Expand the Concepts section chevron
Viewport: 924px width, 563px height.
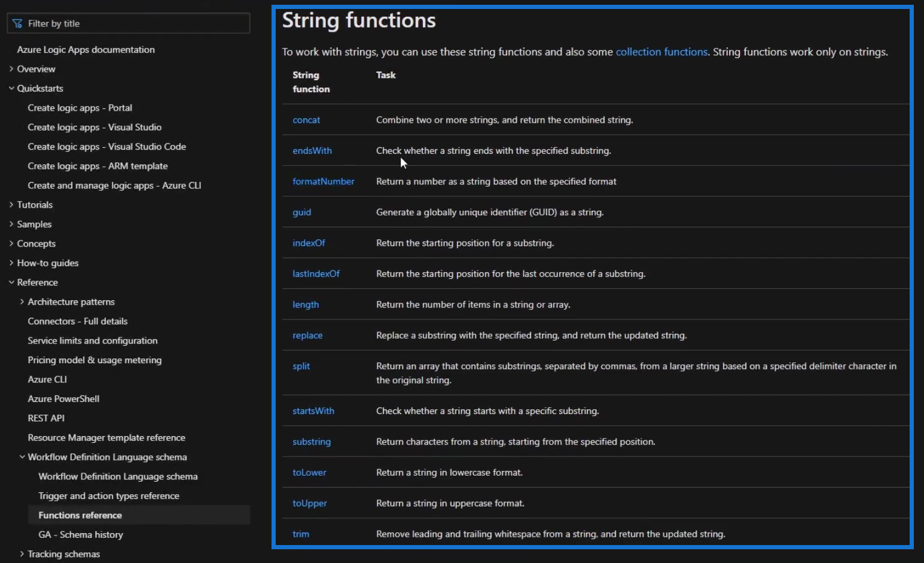tap(11, 244)
